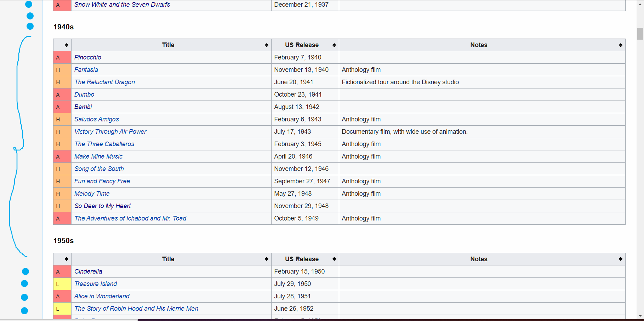
Task: Select the Anthology film note beside Fantasia
Action: (x=361, y=70)
